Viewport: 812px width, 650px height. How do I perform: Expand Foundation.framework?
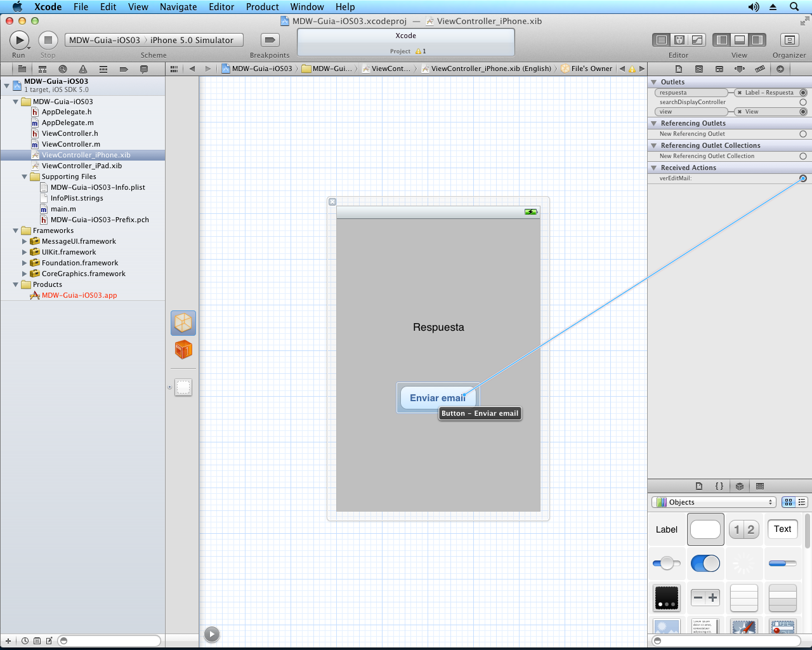tap(25, 263)
